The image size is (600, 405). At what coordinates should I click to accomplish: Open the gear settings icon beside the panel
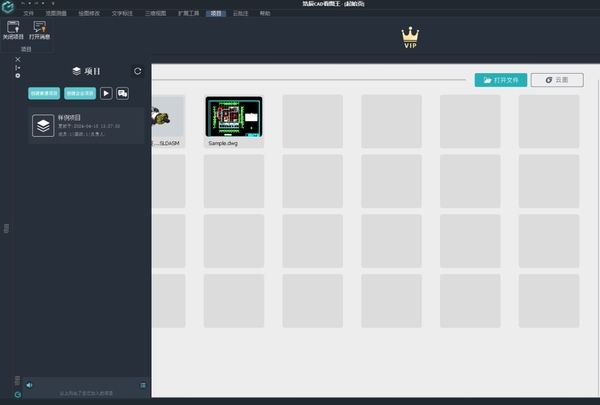tap(18, 76)
